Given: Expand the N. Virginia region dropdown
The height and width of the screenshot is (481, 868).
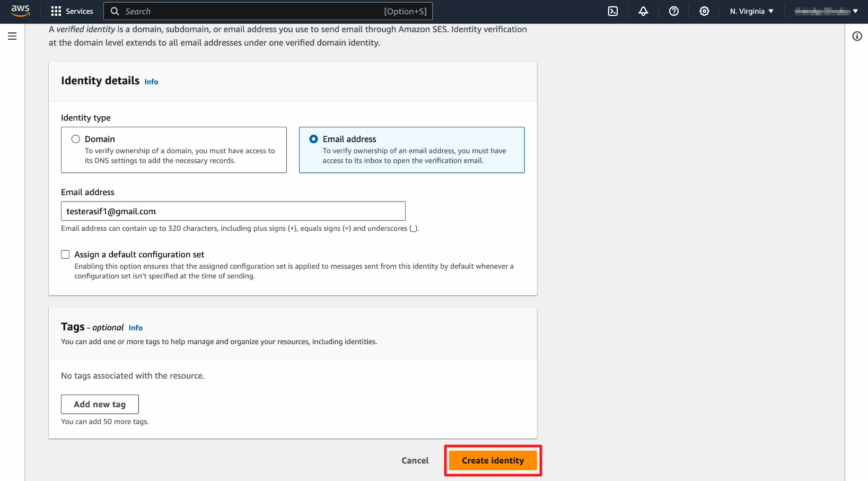Looking at the screenshot, I should pos(751,11).
